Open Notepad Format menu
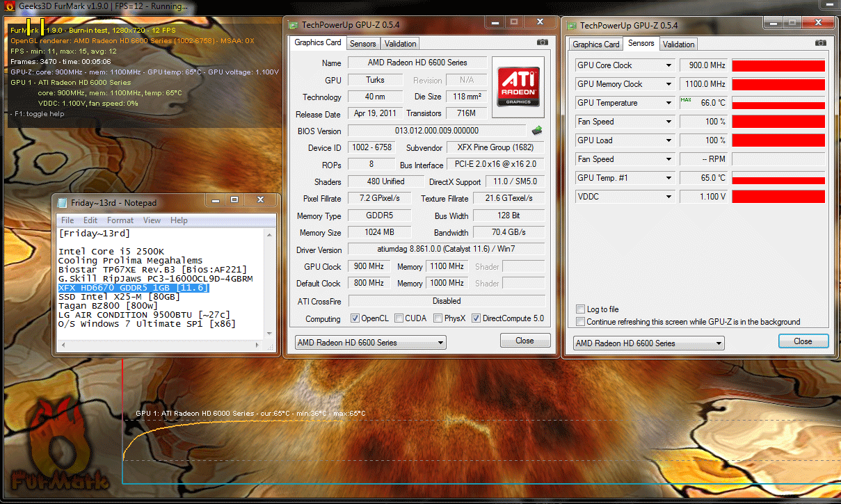The image size is (841, 504). point(120,220)
